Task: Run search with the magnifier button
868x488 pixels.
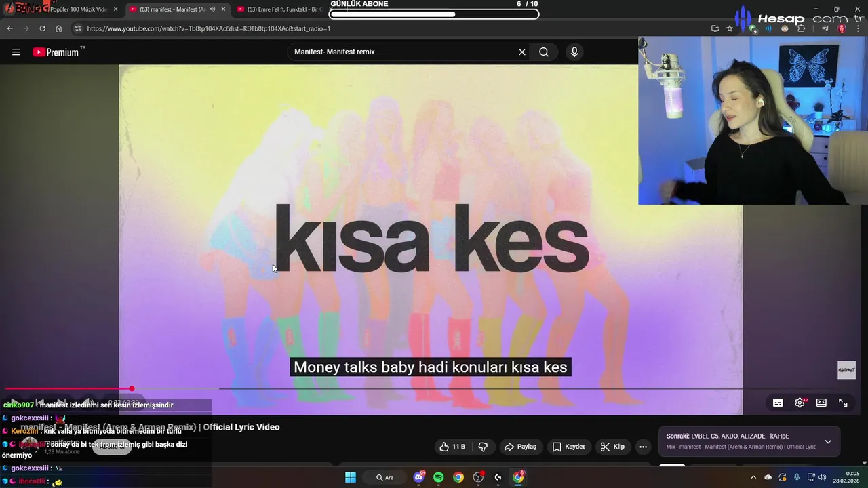Action: 544,52
